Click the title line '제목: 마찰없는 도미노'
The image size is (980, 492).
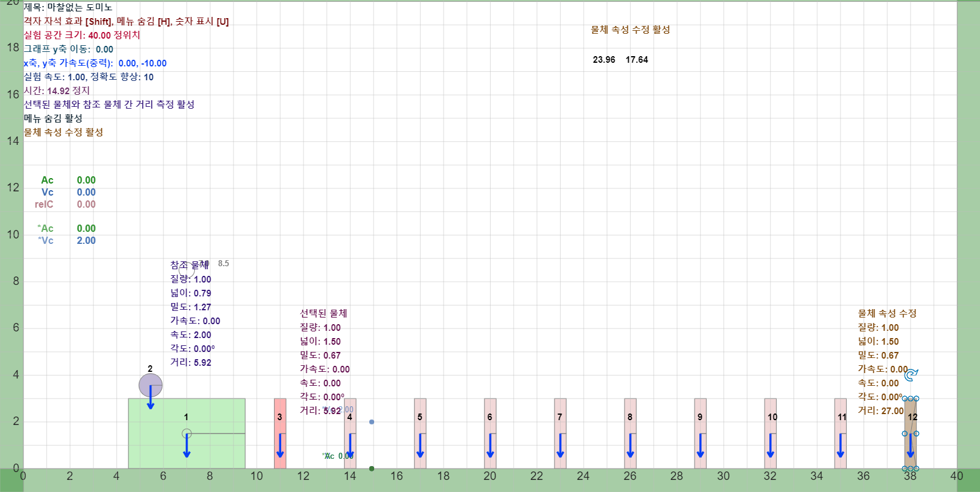point(68,7)
